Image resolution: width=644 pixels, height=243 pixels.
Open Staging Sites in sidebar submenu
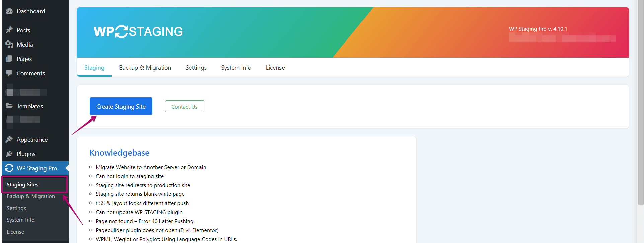click(22, 185)
